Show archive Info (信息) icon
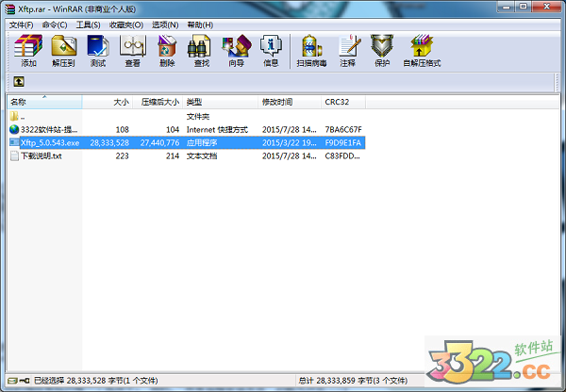Viewport: 566px width, 392px height. pos(271,51)
